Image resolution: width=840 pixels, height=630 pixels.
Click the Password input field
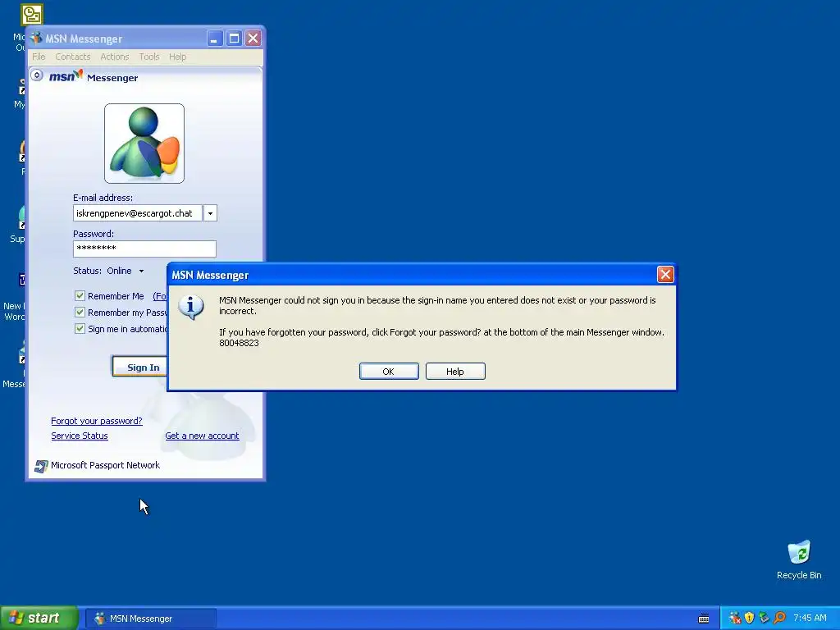pos(144,249)
